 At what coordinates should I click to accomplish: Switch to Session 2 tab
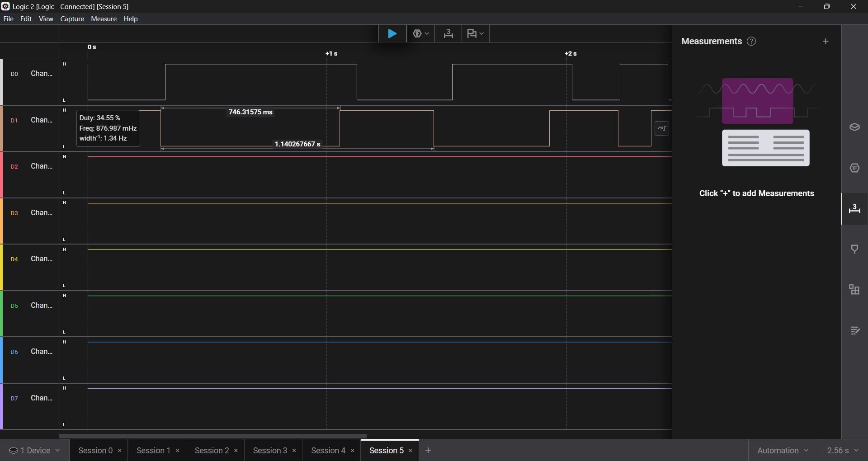[x=212, y=451]
